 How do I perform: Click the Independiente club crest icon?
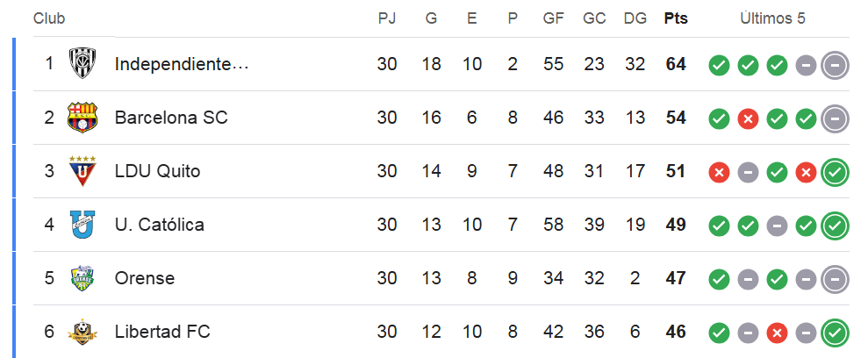coord(82,64)
